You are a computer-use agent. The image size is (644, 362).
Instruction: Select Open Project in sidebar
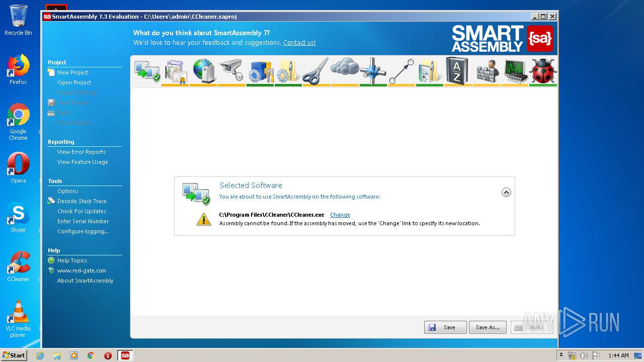(x=74, y=82)
